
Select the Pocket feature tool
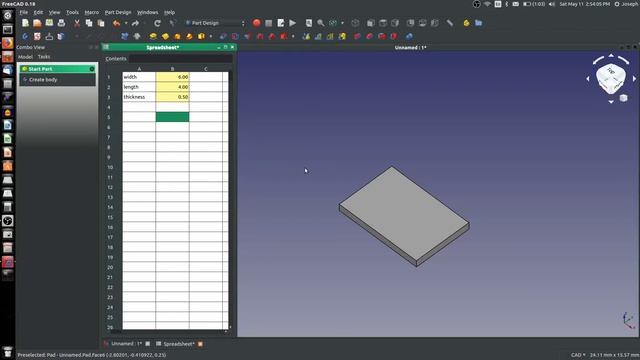point(223,36)
